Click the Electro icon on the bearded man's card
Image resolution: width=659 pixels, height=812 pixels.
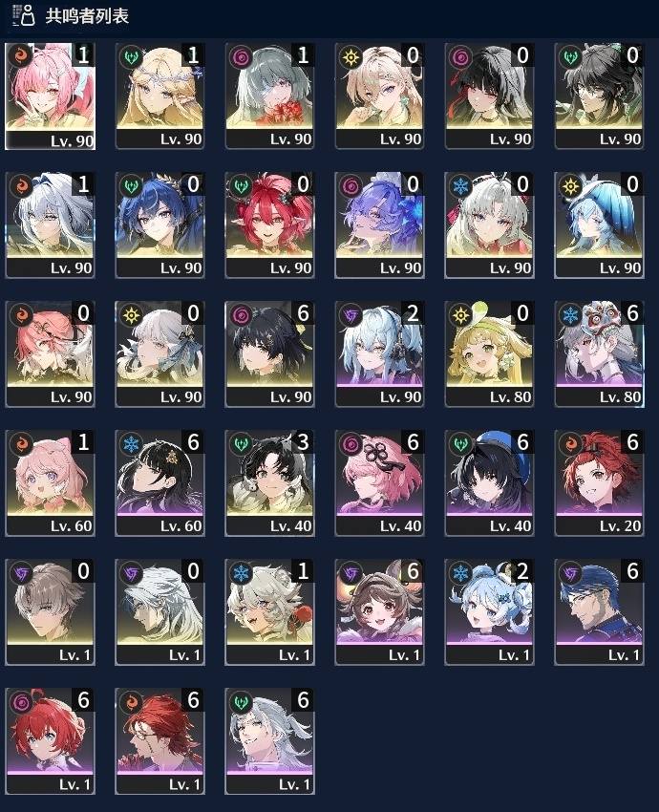click(x=571, y=573)
